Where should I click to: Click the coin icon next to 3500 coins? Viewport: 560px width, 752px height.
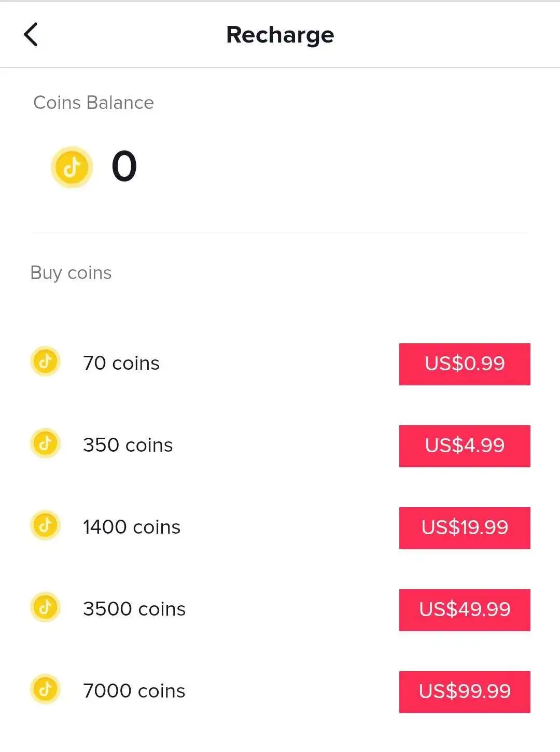(46, 607)
